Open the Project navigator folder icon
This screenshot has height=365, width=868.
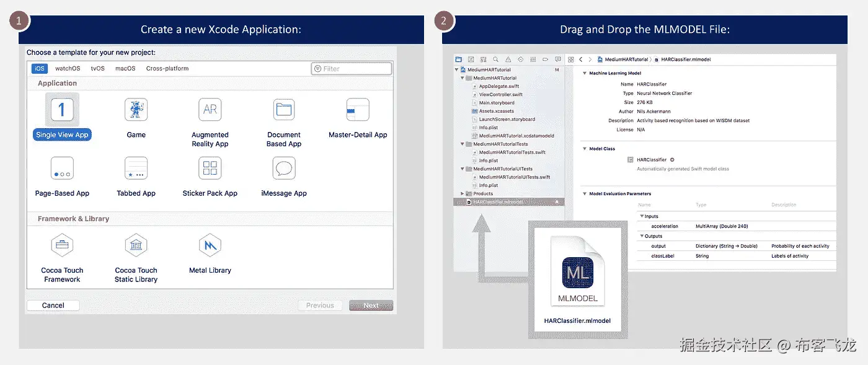point(458,59)
